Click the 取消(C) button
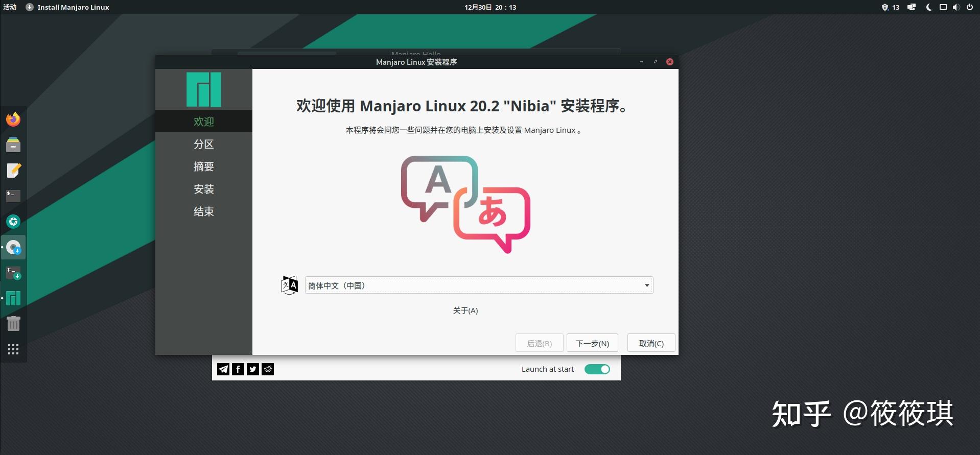This screenshot has width=980, height=455. (651, 343)
